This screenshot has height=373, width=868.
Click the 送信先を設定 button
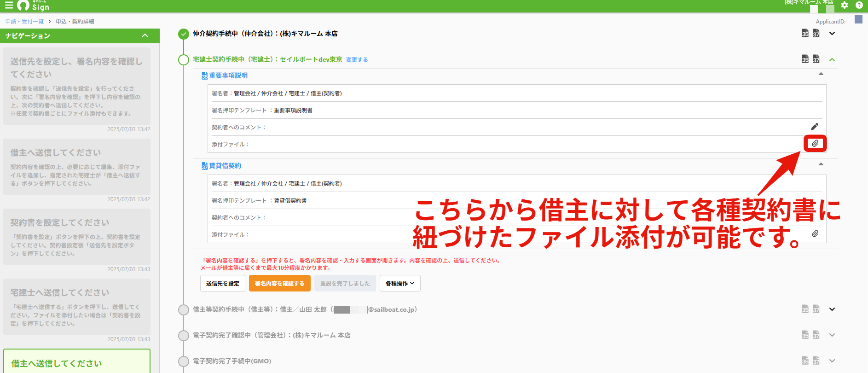point(223,283)
